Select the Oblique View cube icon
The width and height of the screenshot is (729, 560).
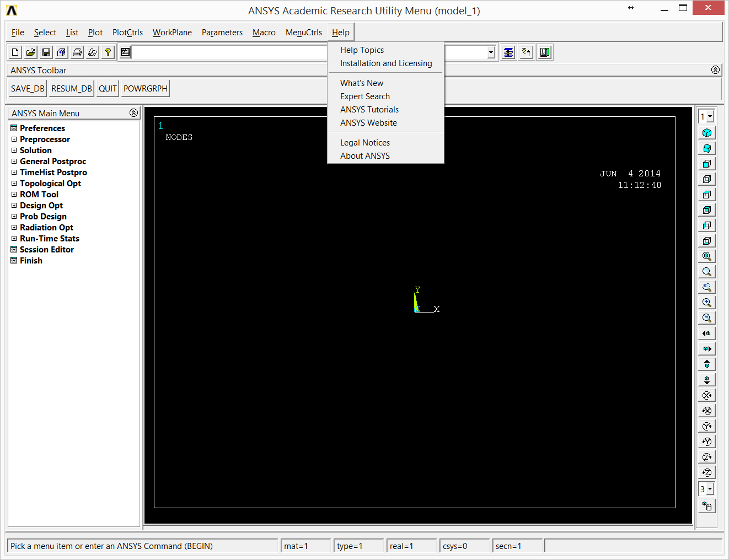pos(707,148)
